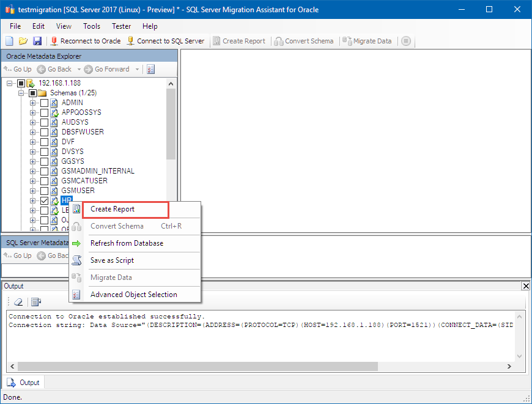The width and height of the screenshot is (532, 404).
Task: Open a project via the folder toolbar icon
Action: [23, 41]
